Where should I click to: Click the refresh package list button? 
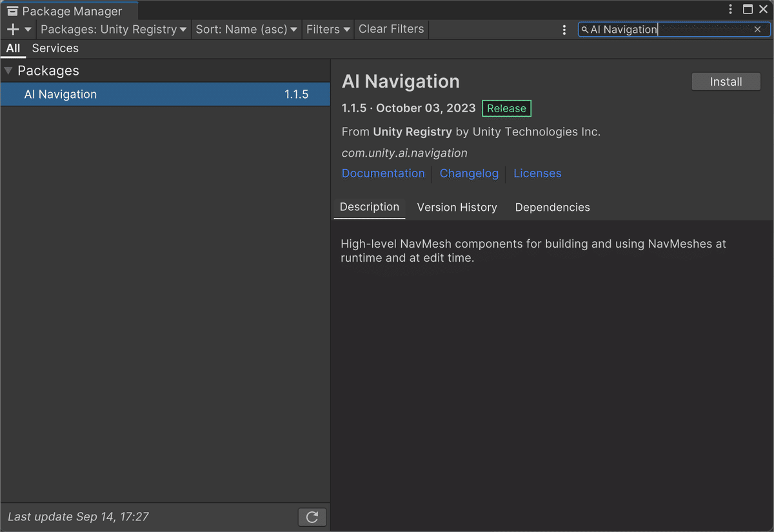pyautogui.click(x=312, y=517)
